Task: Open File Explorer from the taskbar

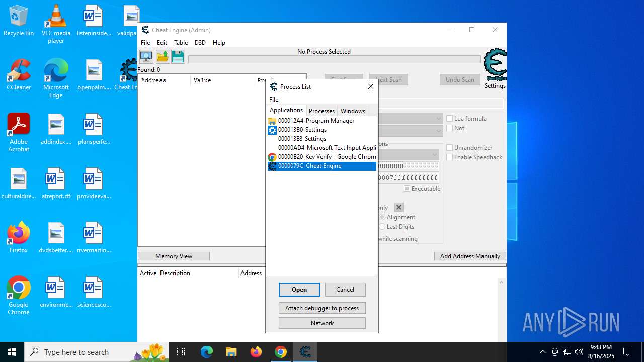Action: [231, 352]
